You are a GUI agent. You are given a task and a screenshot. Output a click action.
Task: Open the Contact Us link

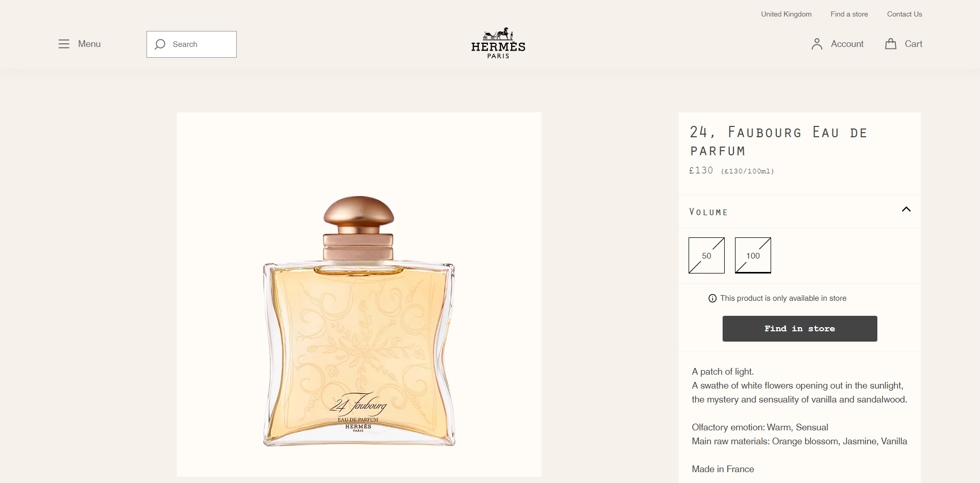click(x=904, y=14)
